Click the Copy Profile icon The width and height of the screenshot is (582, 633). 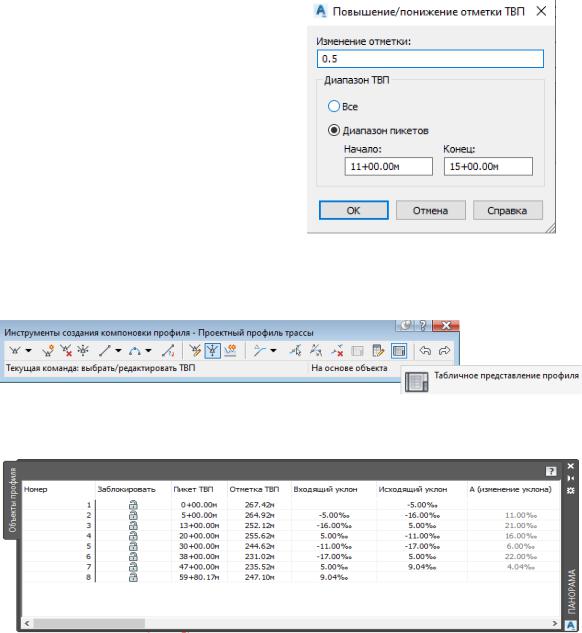230,350
